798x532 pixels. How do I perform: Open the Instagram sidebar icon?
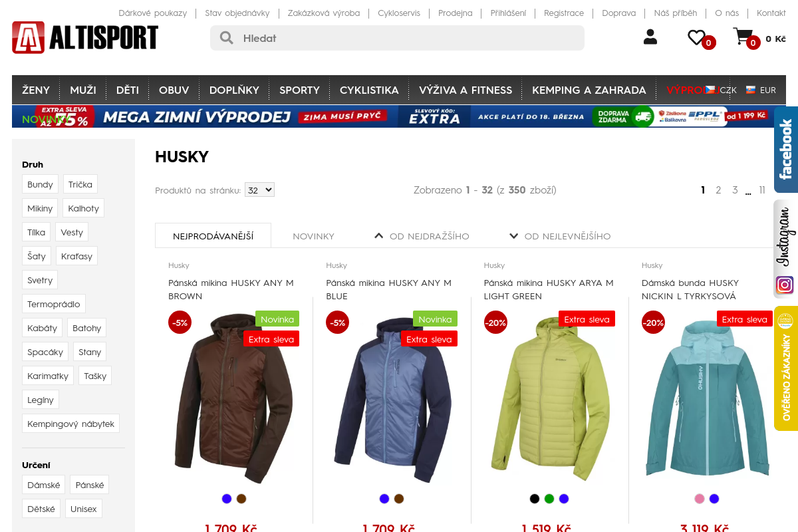pos(785,285)
